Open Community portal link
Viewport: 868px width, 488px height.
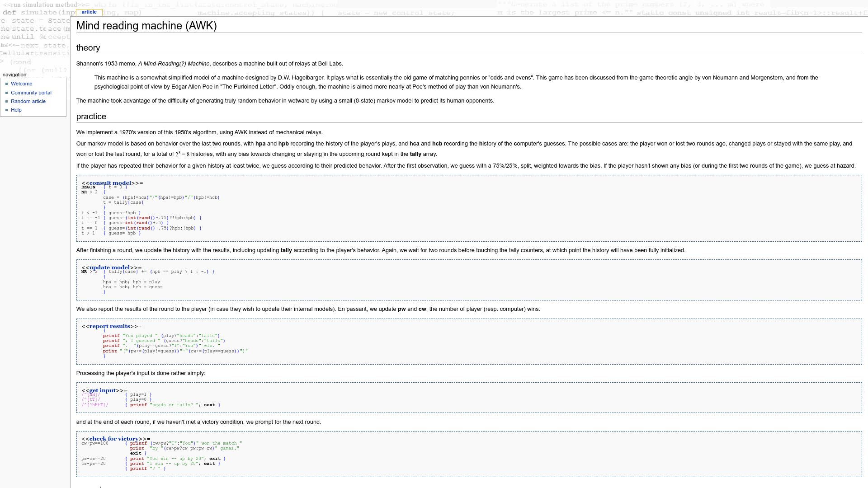coord(31,93)
